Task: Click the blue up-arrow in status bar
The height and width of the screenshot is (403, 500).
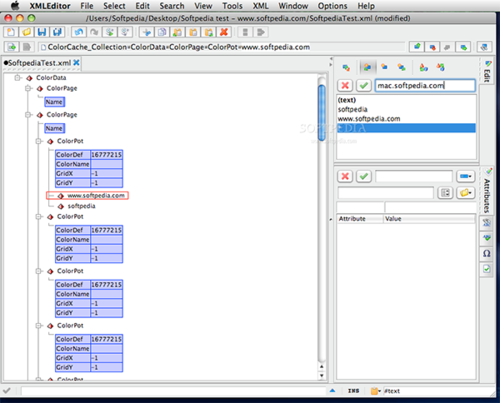Action: tap(332, 391)
